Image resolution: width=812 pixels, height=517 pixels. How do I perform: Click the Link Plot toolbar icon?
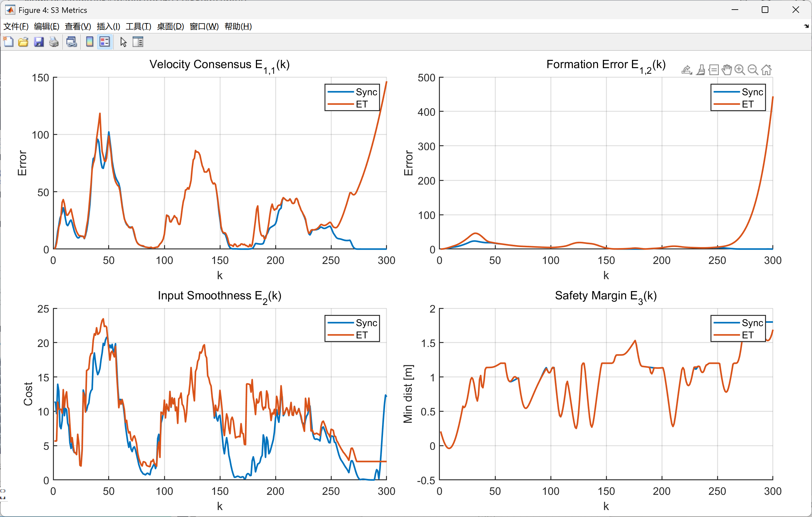point(71,42)
